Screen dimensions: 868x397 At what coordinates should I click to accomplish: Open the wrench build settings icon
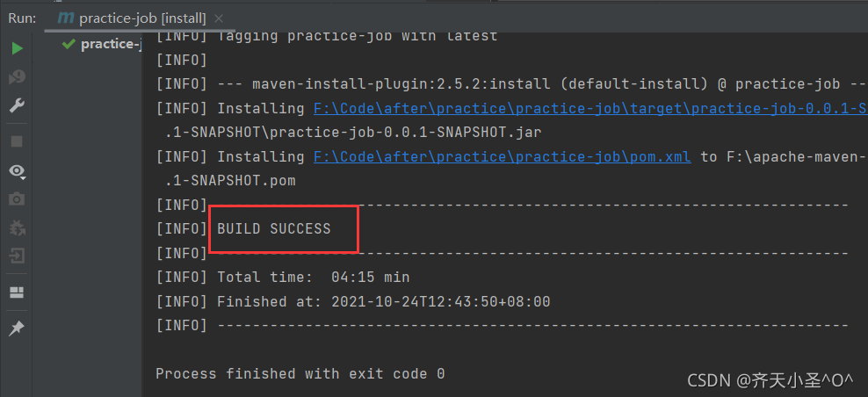[x=17, y=106]
